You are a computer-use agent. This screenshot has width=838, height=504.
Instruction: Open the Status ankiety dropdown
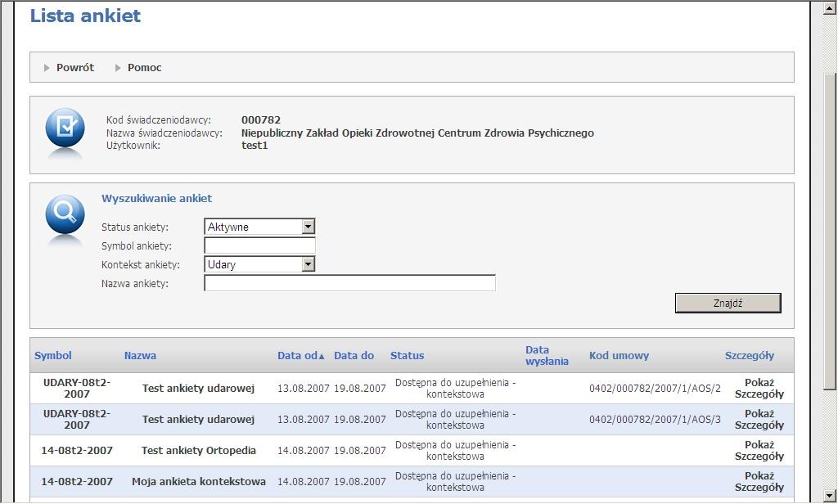point(259,227)
